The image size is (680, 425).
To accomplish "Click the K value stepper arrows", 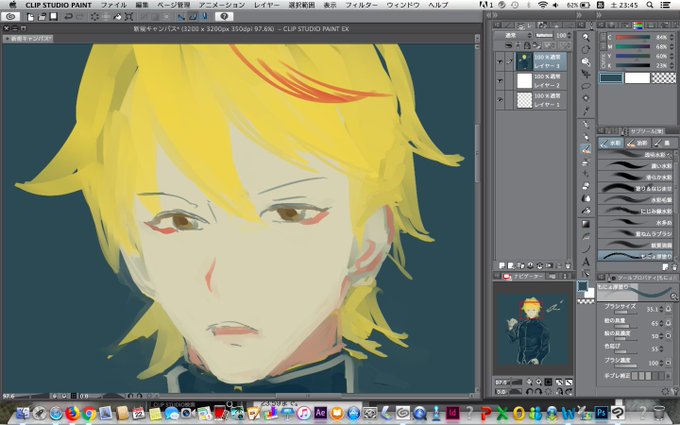I will click(x=671, y=65).
